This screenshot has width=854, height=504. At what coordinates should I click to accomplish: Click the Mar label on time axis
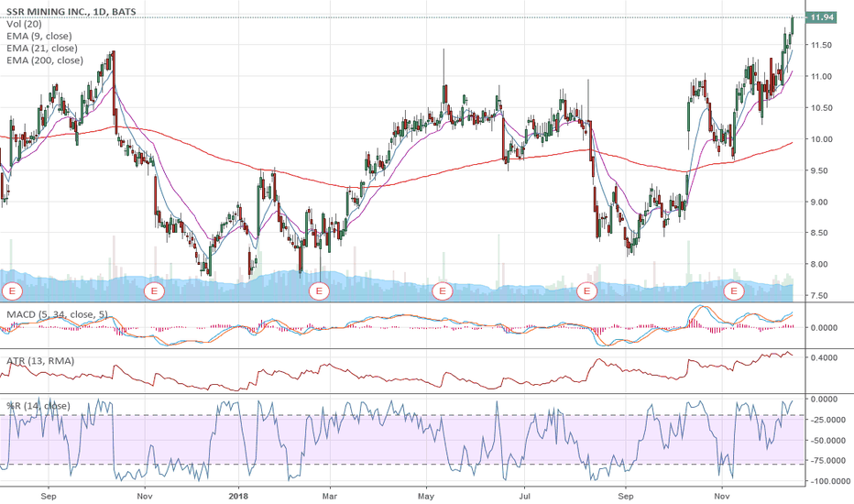(x=330, y=497)
